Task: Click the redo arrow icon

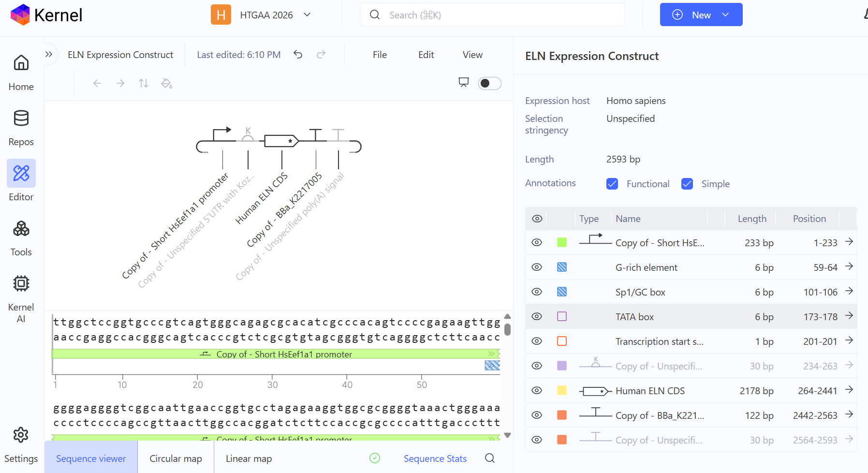Action: (x=321, y=55)
